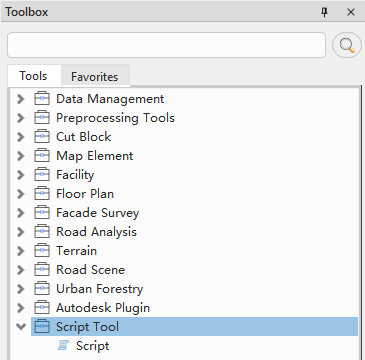Click the Script Tool toolbox icon
The height and width of the screenshot is (360, 365).
[42, 327]
